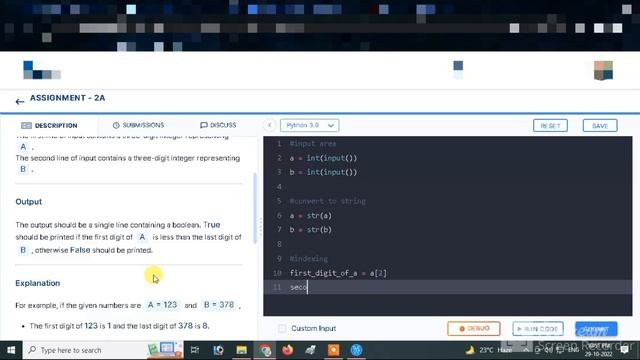Open Task View on the taskbar

tap(195, 350)
